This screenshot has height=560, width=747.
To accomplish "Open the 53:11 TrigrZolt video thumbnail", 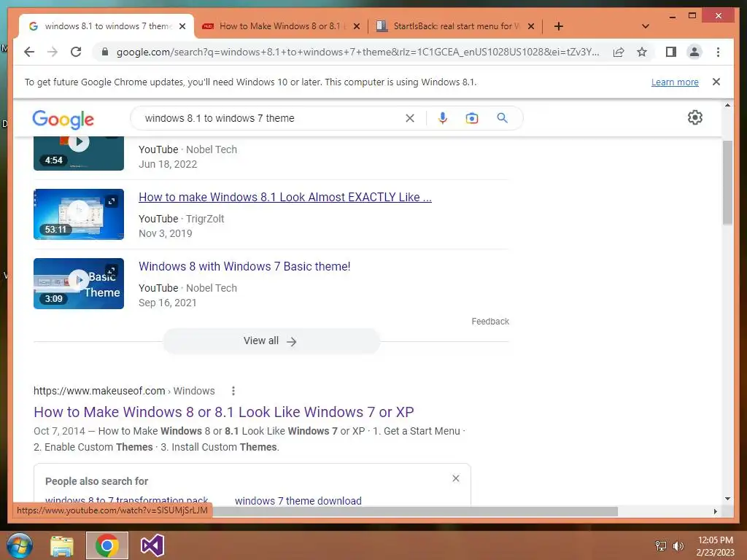I will pos(79,214).
